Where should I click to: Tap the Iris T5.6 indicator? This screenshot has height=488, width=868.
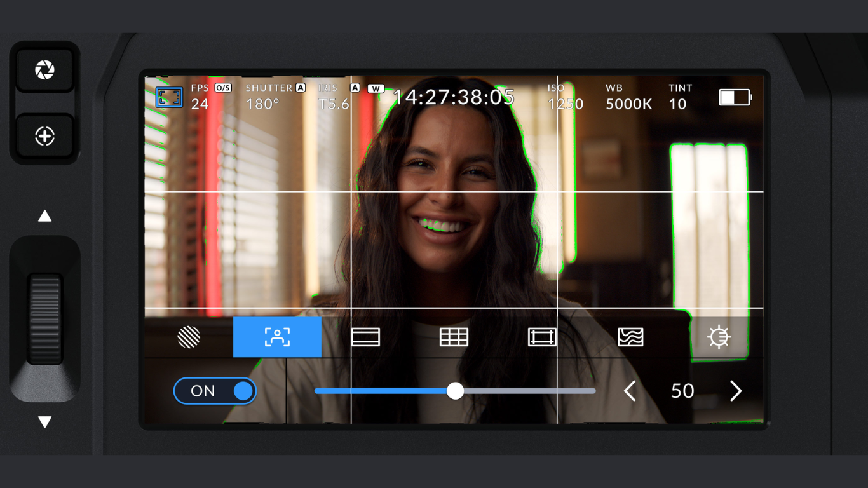pyautogui.click(x=339, y=97)
